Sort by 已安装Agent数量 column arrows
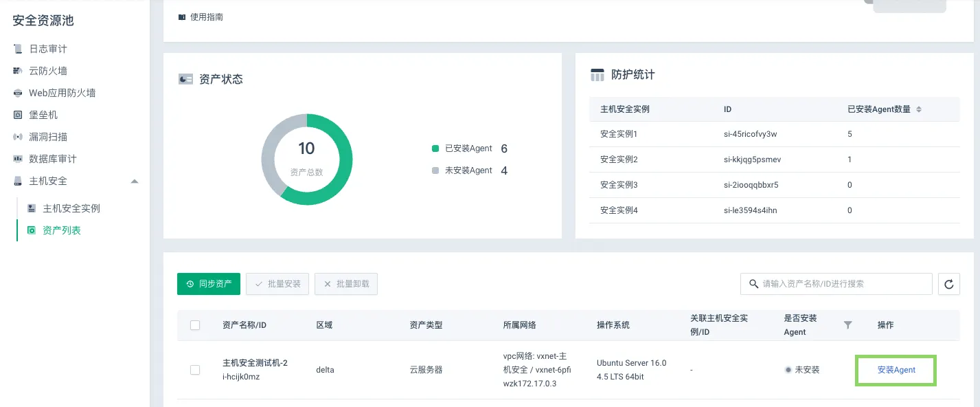Image resolution: width=980 pixels, height=407 pixels. pos(919,109)
